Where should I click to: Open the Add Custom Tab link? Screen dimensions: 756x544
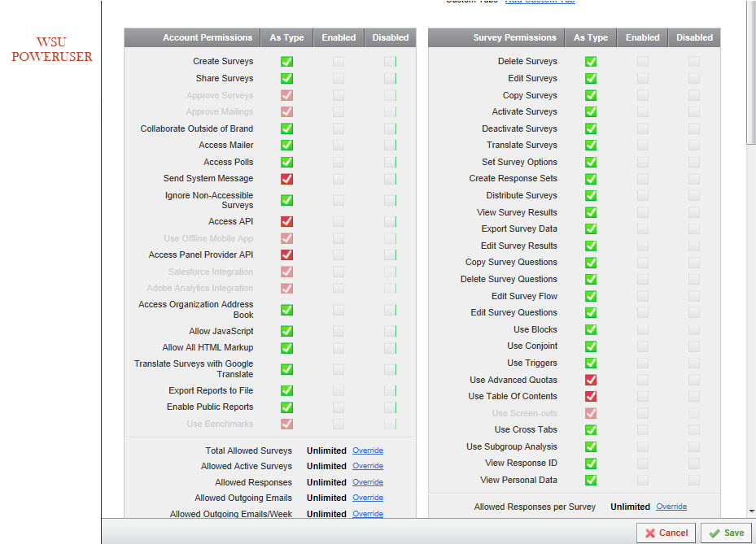540,2
